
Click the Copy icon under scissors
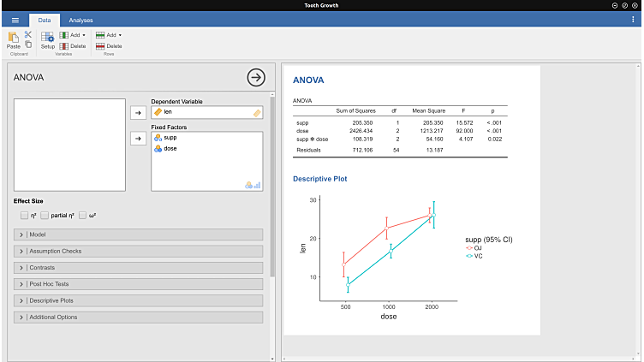click(x=28, y=45)
